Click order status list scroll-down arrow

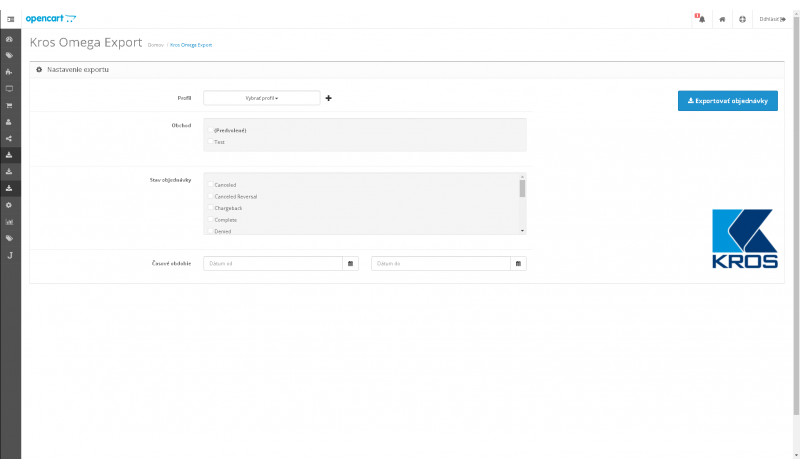pos(522,231)
